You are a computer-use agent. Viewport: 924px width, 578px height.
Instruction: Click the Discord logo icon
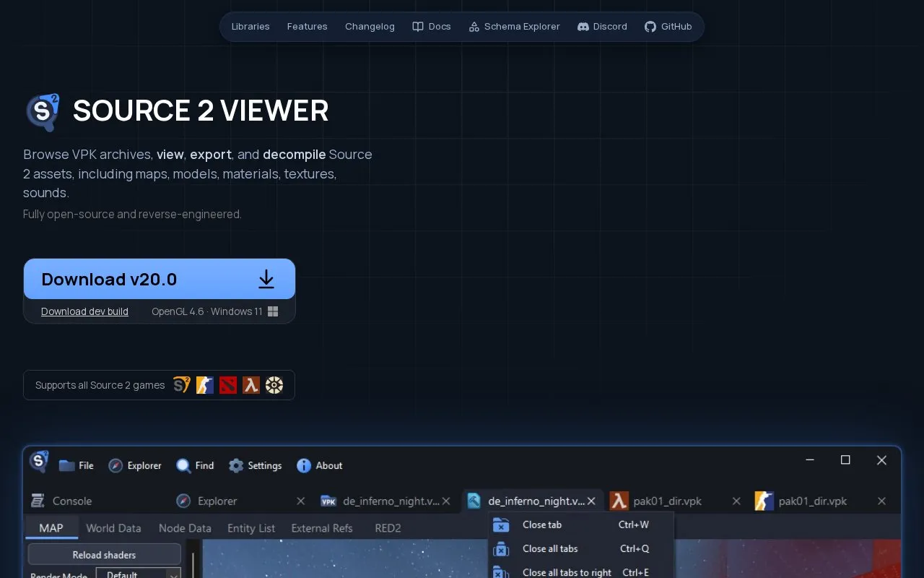coord(583,27)
